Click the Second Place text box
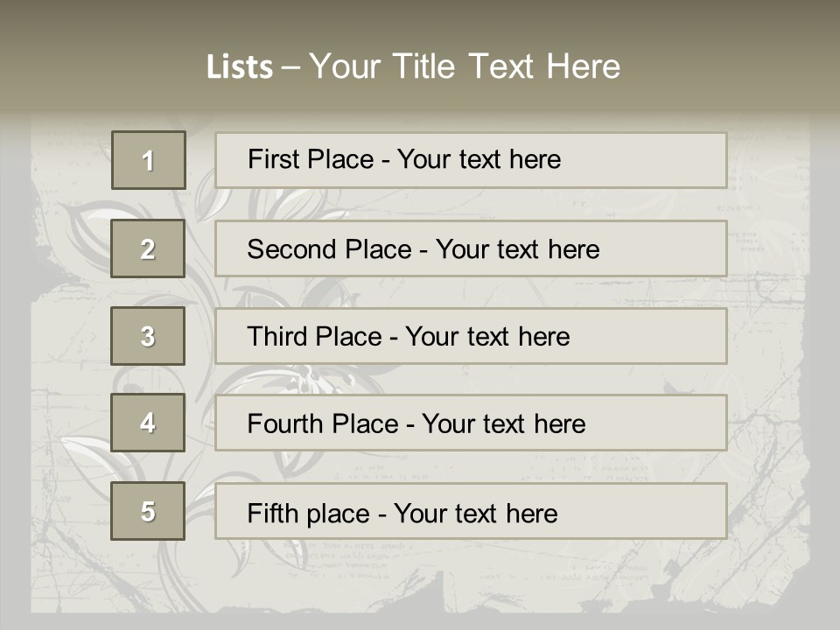The height and width of the screenshot is (630, 840). (x=471, y=248)
